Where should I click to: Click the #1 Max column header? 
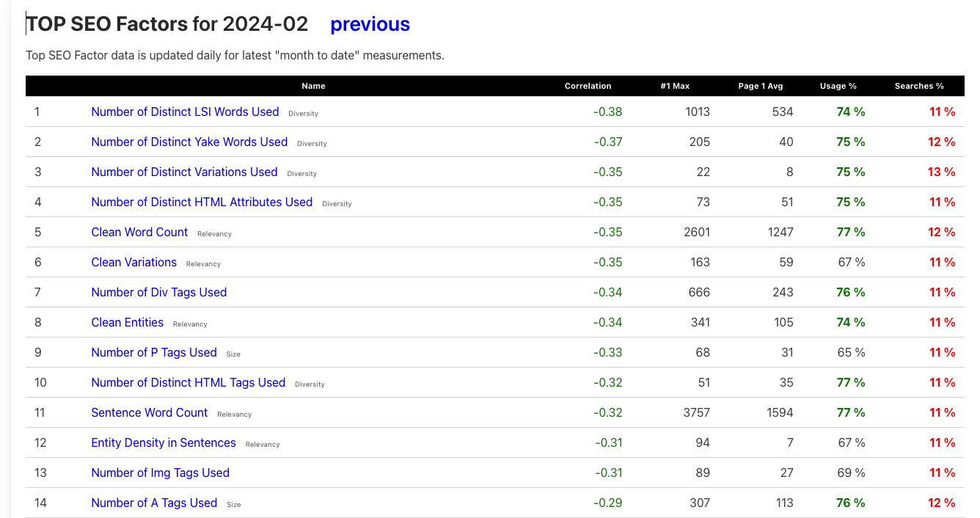(x=675, y=86)
